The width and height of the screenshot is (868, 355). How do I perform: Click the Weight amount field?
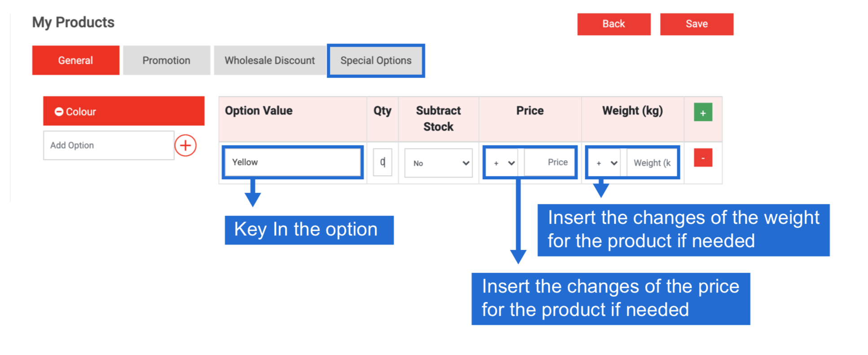pos(652,163)
